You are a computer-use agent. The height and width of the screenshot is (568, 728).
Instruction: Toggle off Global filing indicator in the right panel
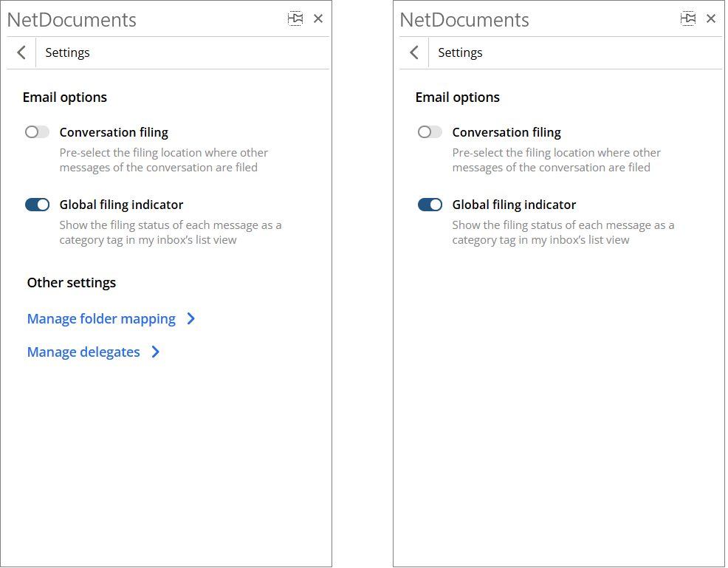(x=430, y=204)
